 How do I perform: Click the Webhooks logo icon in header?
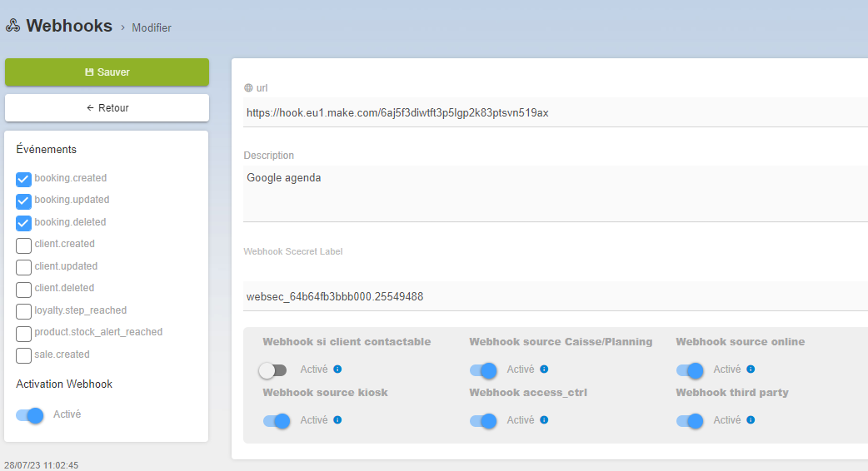pos(12,27)
